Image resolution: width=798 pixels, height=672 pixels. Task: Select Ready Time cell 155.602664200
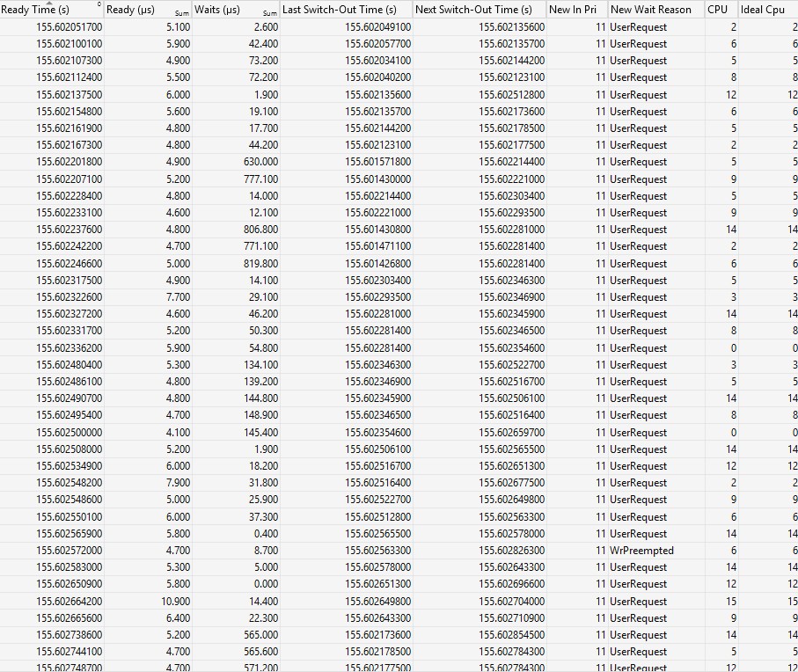70,602
